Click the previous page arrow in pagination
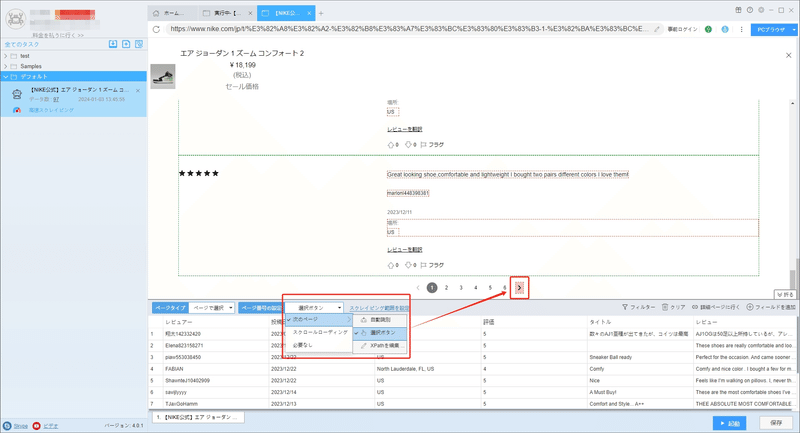The height and width of the screenshot is (433, 800). [418, 288]
